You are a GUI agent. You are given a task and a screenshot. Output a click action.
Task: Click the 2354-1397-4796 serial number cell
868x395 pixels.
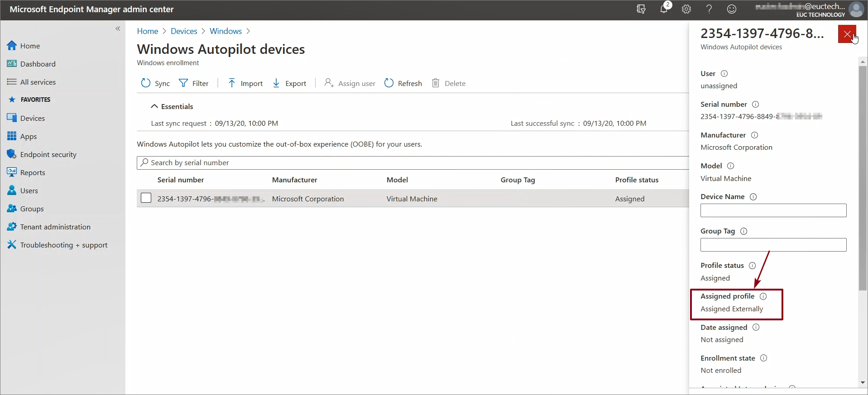(211, 199)
